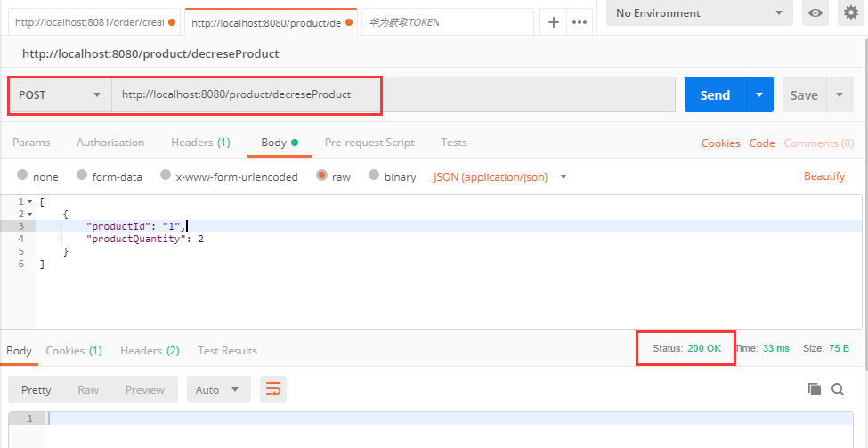Click the 33 ms response time value
The width and height of the screenshot is (868, 448).
coord(776,348)
